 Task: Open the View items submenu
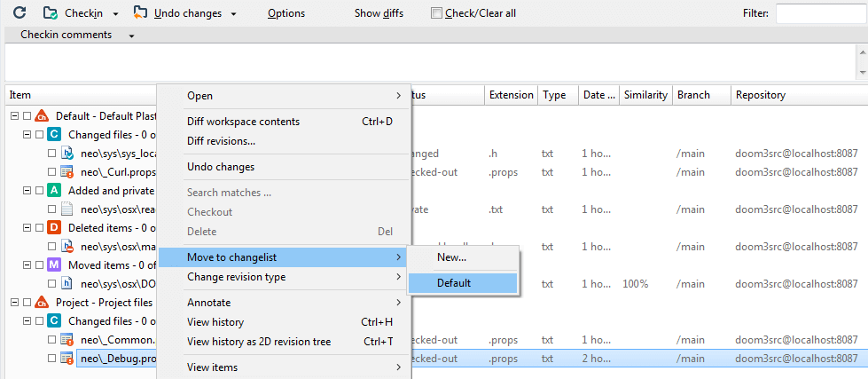tap(285, 367)
